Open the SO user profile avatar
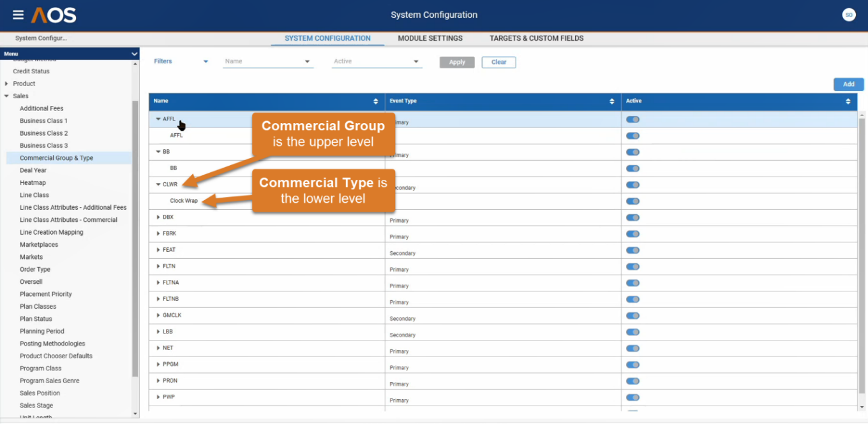This screenshot has width=868, height=424. [x=848, y=15]
